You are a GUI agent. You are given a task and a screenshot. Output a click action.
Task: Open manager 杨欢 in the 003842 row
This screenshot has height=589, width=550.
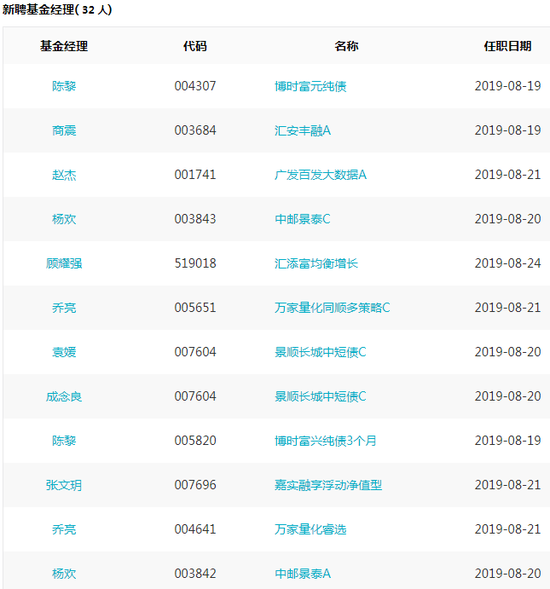(64, 574)
